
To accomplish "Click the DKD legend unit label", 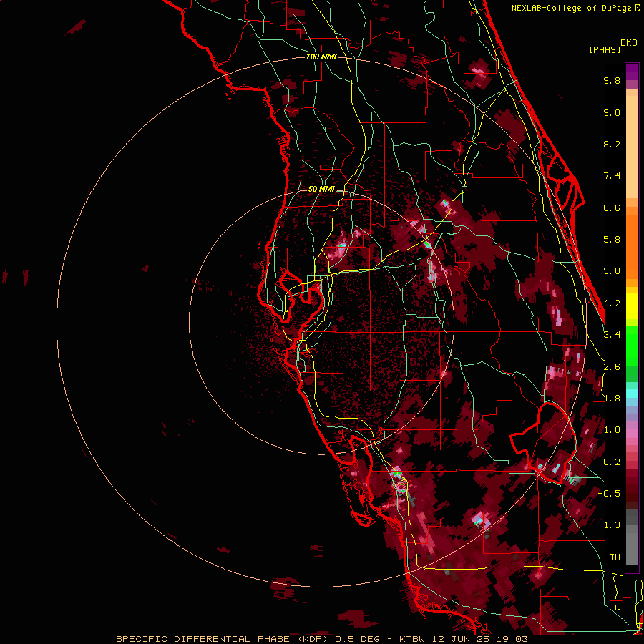I will coord(629,43).
